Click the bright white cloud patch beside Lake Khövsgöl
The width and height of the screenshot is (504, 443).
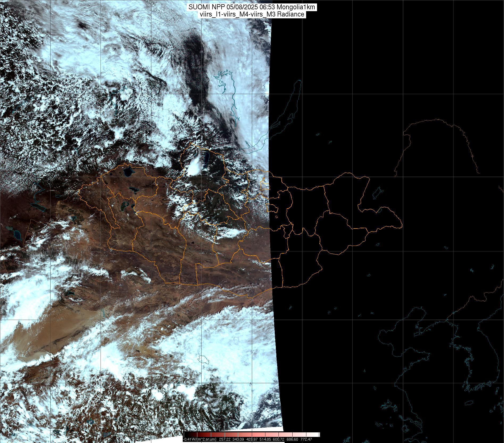[x=194, y=166]
